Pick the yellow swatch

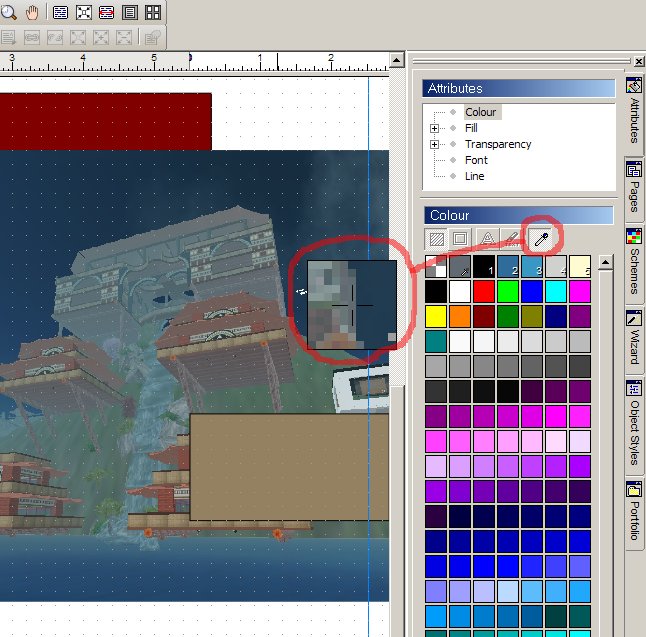[x=435, y=316]
